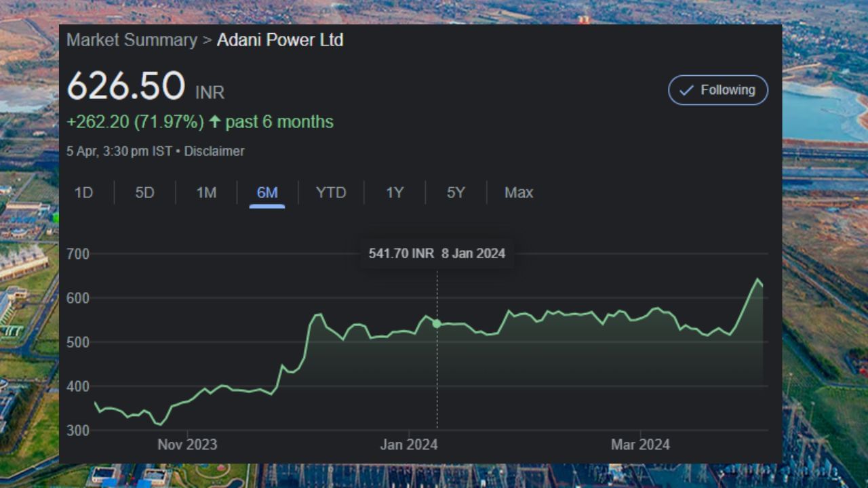Image resolution: width=868 pixels, height=488 pixels.
Task: Click the green up arrow icon
Action: [x=214, y=122]
